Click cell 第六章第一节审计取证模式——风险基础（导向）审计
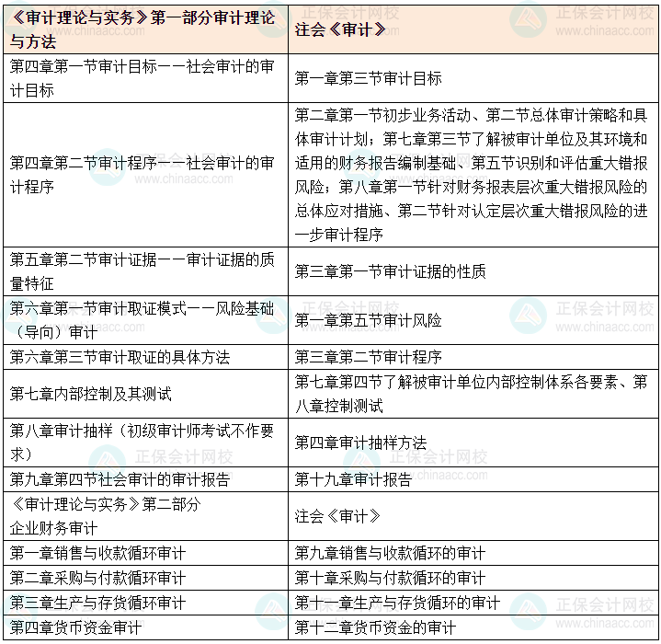The image size is (661, 644). [145, 320]
